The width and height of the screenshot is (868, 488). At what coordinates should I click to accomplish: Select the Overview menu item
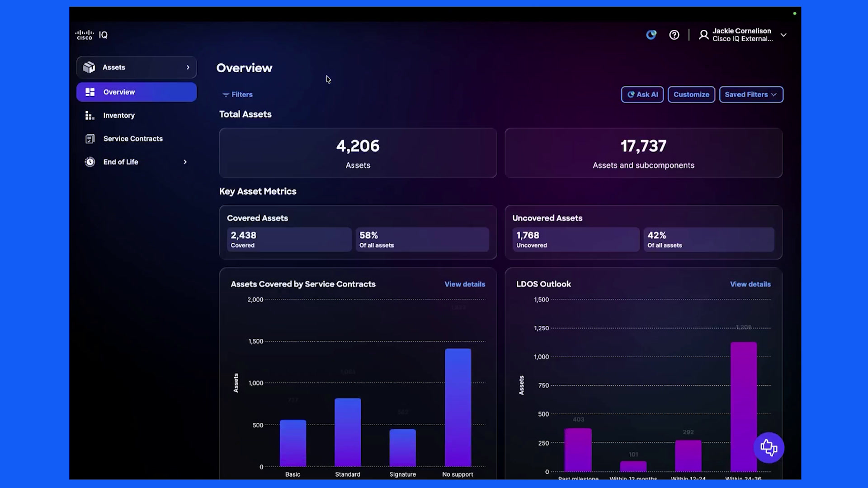pyautogui.click(x=137, y=92)
